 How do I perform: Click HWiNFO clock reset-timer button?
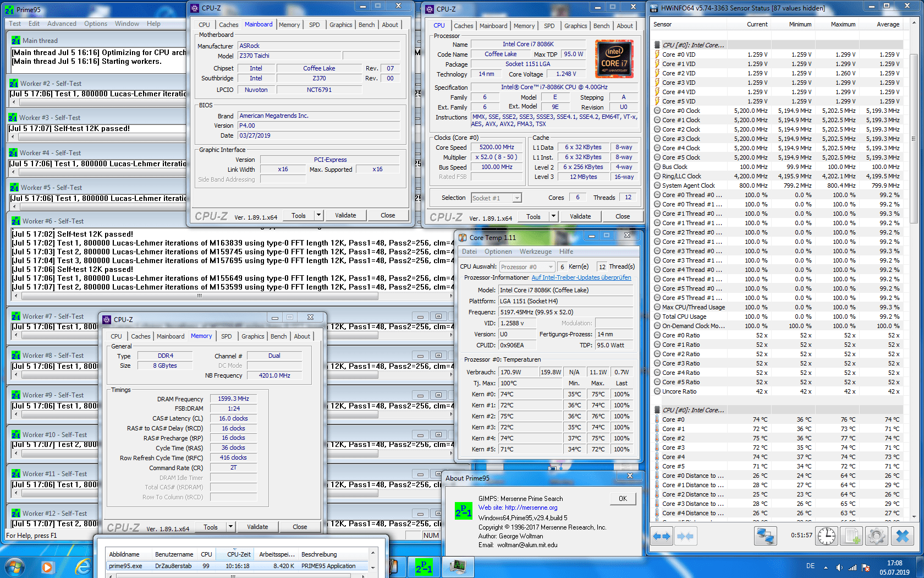point(827,536)
